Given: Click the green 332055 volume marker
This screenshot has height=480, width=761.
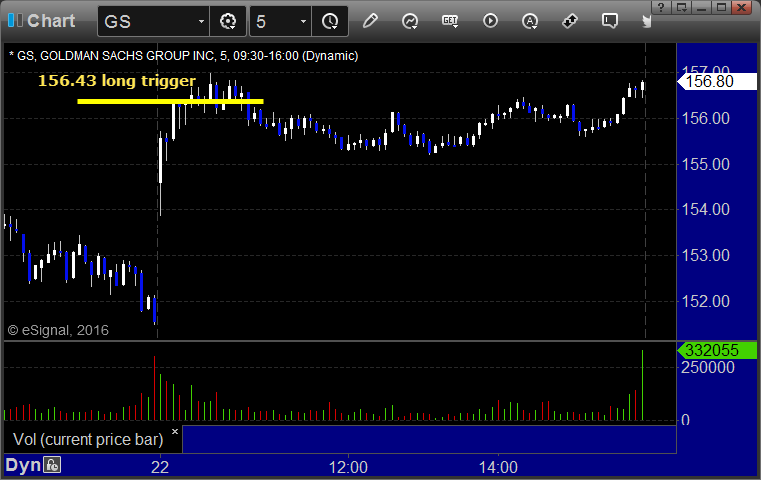Looking at the screenshot, I should (717, 350).
